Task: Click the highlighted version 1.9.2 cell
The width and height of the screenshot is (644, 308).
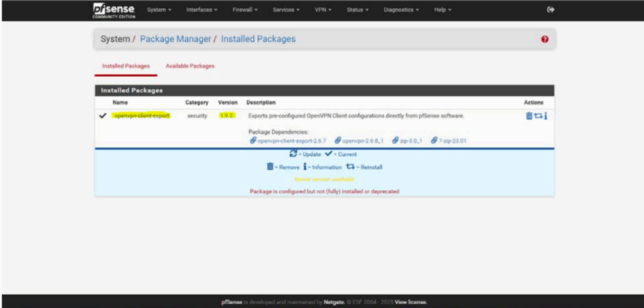Action: [228, 116]
